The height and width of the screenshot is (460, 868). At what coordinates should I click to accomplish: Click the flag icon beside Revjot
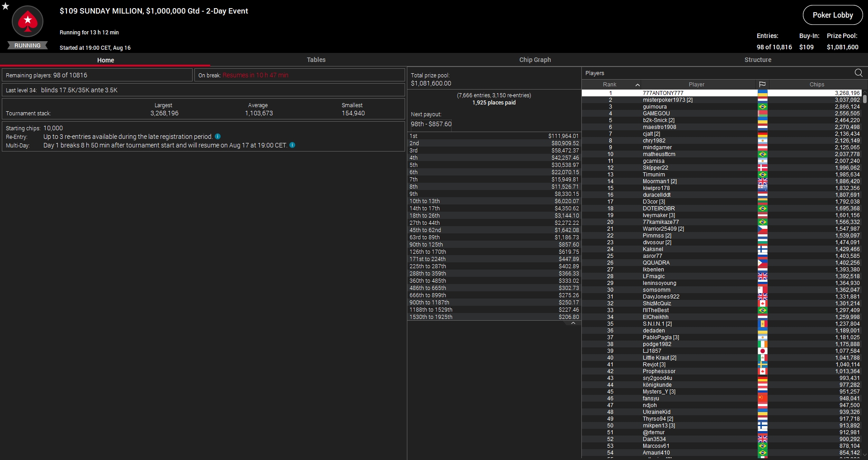763,365
